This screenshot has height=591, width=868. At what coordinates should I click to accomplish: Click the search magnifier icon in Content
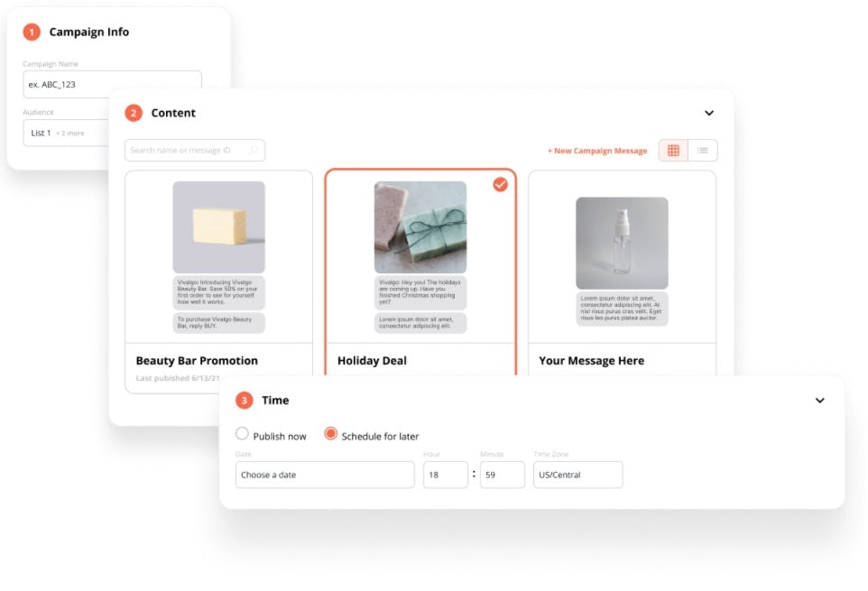(x=255, y=150)
